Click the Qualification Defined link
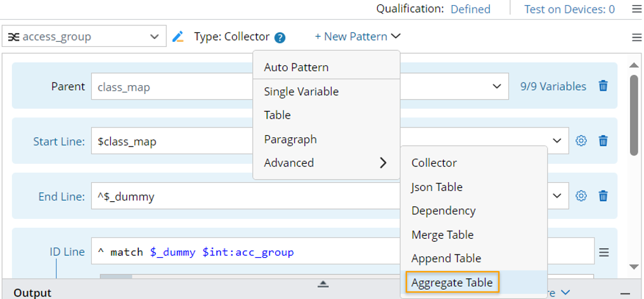 pyautogui.click(x=470, y=9)
